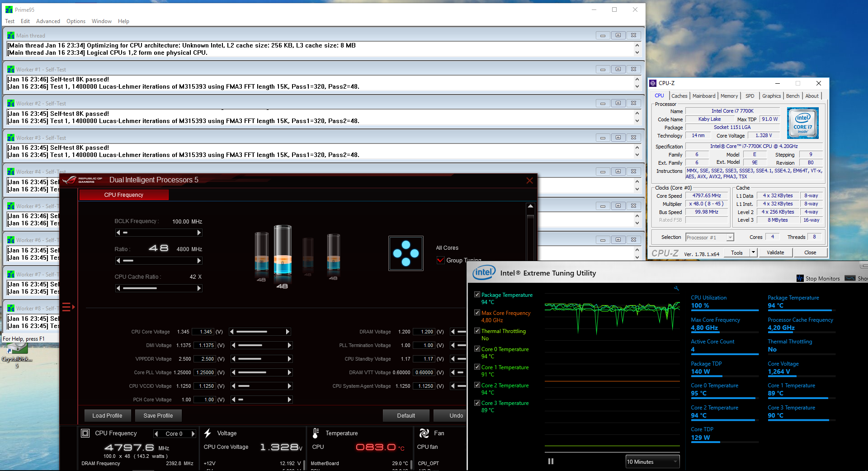Viewport: 868px width, 471px height.
Task: Click Worker #1 window icon
Action: tap(11, 69)
